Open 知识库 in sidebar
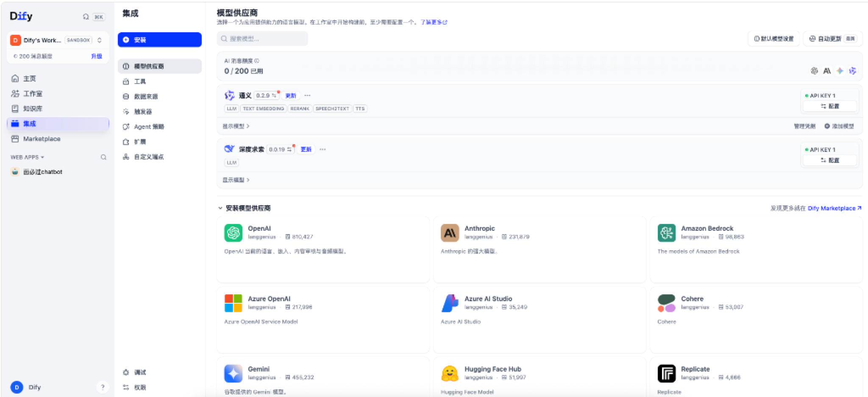 point(58,109)
